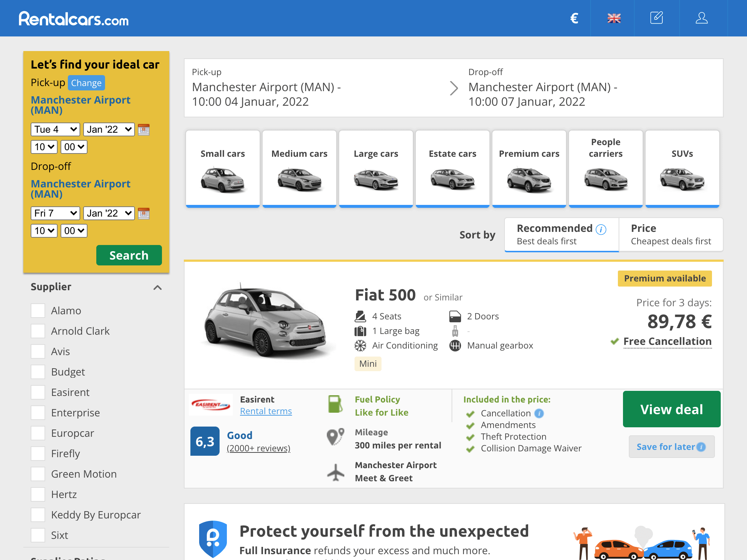Screen dimensions: 747x560
Task: Open the Easirent Rental terms link
Action: pyautogui.click(x=266, y=411)
